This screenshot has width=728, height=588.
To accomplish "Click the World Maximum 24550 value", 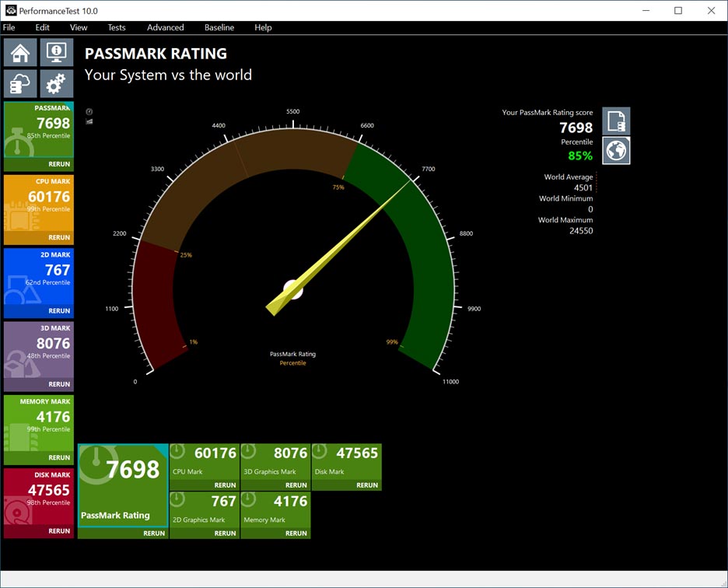I will point(581,231).
